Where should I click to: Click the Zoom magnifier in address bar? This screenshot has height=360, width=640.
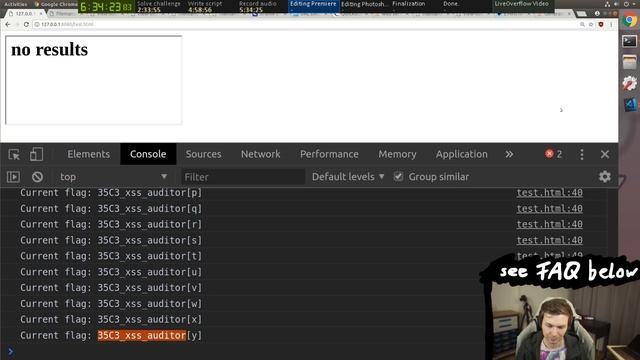coord(582,24)
